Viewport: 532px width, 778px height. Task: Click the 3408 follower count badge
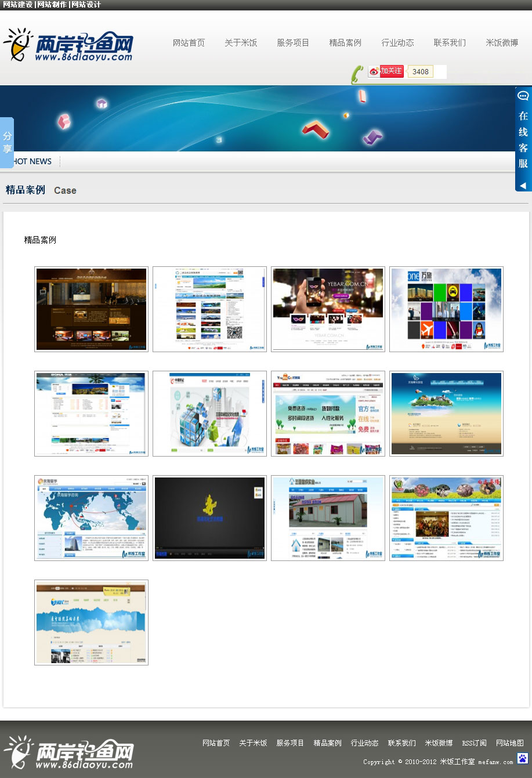[x=421, y=72]
